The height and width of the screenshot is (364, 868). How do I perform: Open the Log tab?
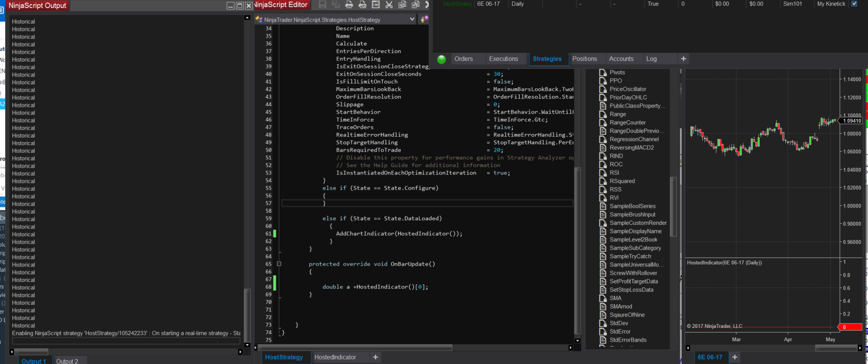pos(651,59)
